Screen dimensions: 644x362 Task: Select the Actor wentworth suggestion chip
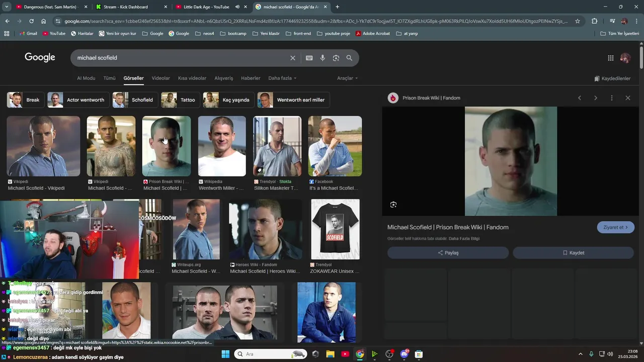pyautogui.click(x=78, y=100)
